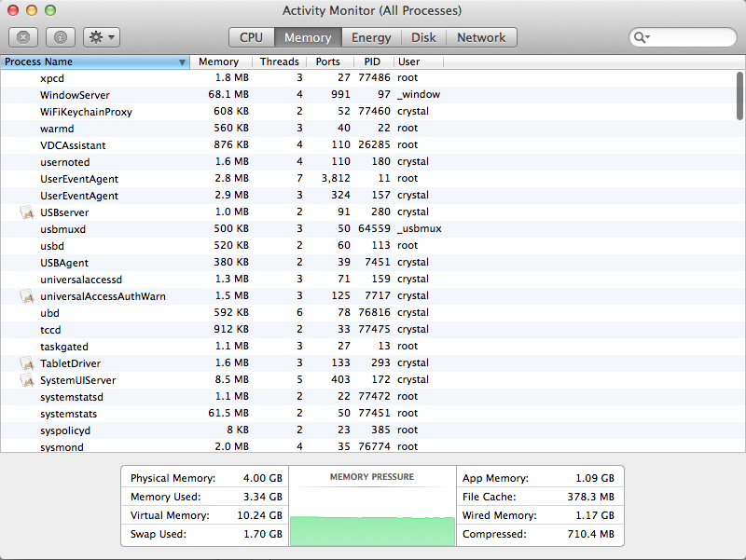The height and width of the screenshot is (560, 746).
Task: Click the _usbmux user cell
Action: tap(420, 228)
